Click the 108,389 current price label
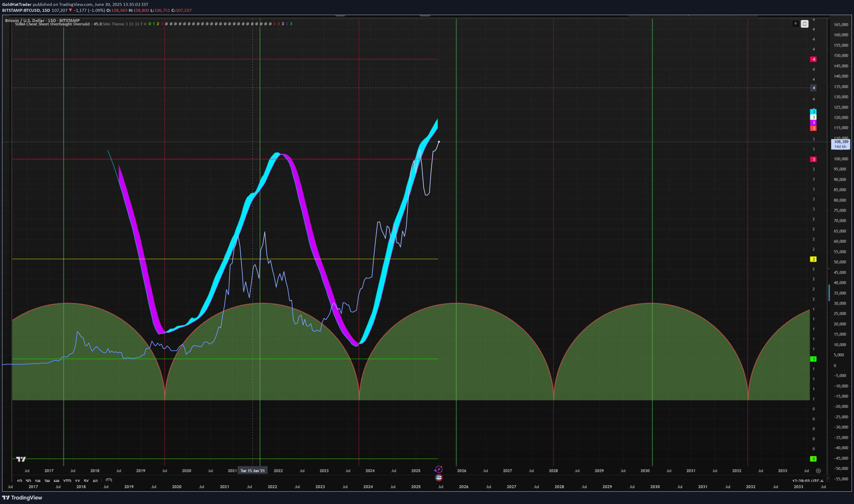 pos(840,144)
